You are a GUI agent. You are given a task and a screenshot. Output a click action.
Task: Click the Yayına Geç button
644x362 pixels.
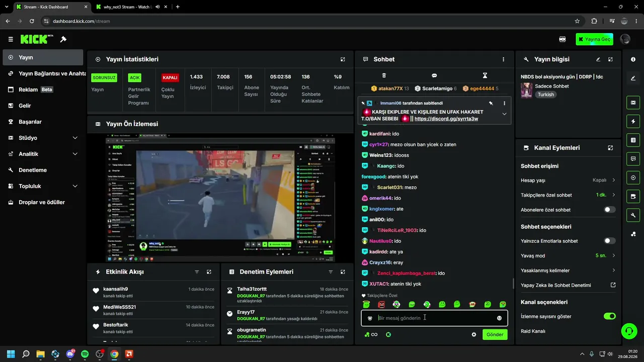[594, 39]
